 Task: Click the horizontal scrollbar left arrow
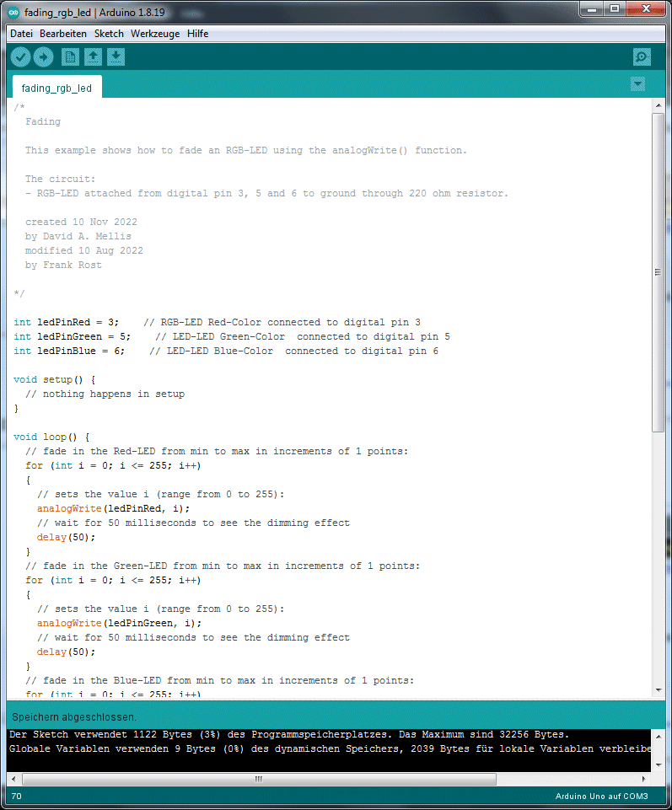coord(14,779)
